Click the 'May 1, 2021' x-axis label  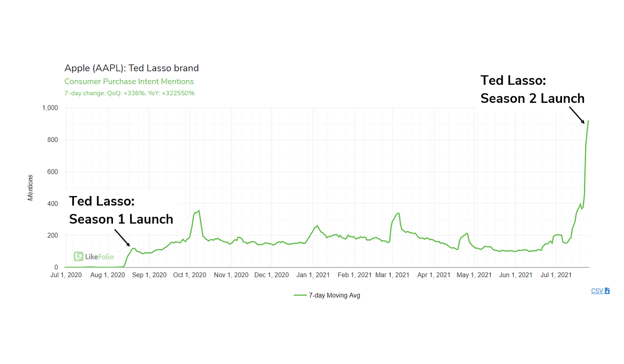click(x=474, y=275)
